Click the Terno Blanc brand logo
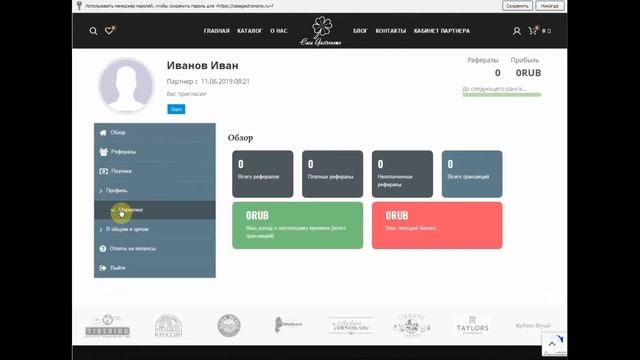This screenshot has height=360, width=640. (351, 326)
